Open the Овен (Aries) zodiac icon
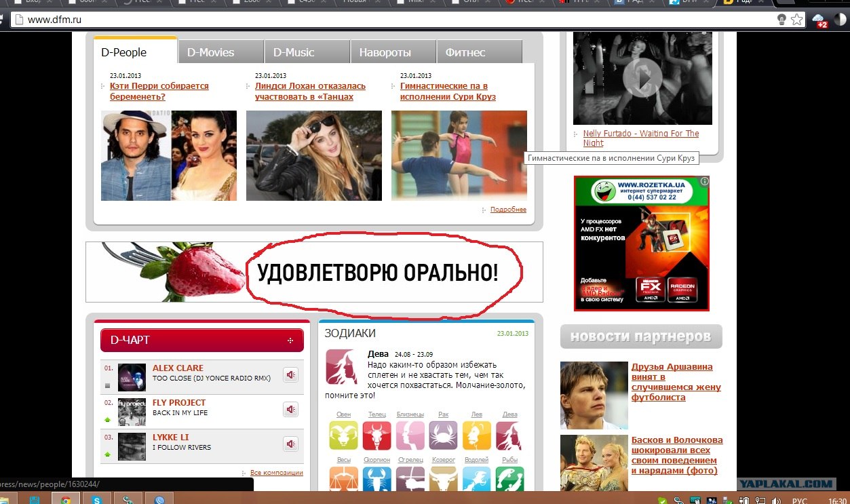This screenshot has width=850, height=504. click(343, 435)
